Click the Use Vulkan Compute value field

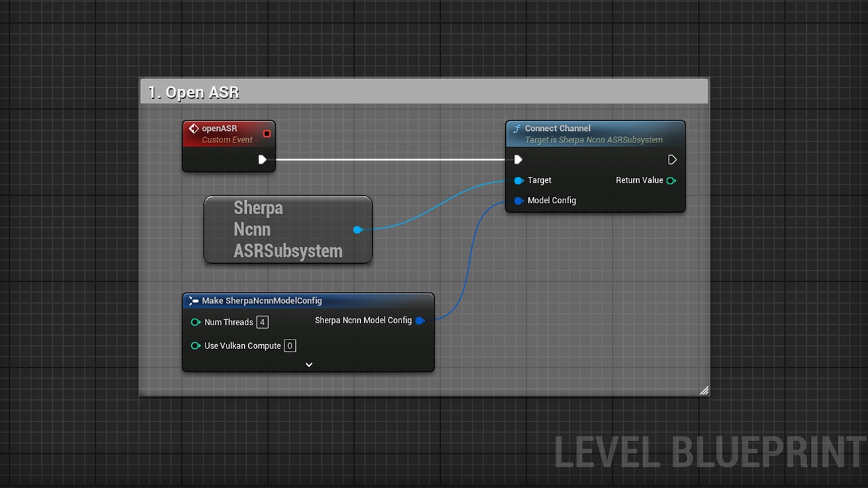290,346
